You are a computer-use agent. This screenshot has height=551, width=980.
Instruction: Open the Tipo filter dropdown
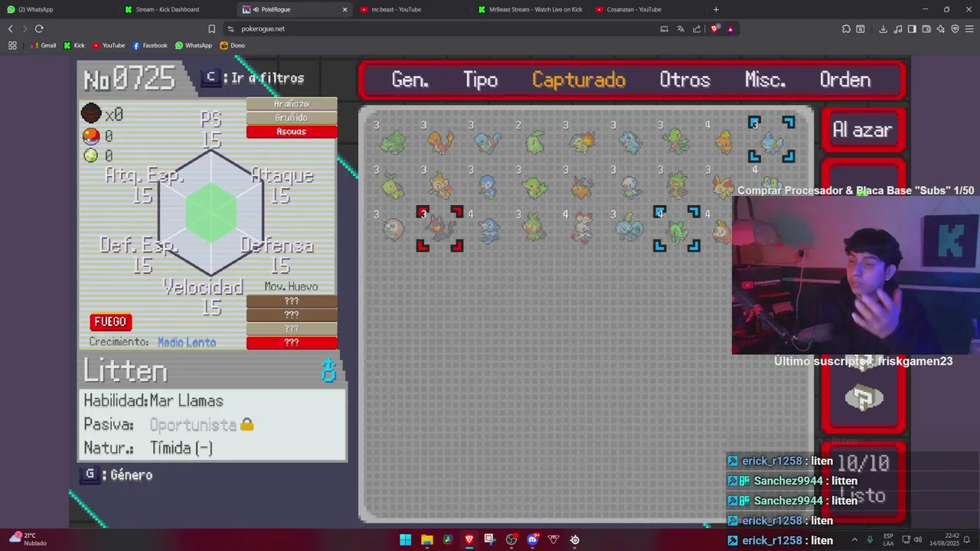click(480, 80)
